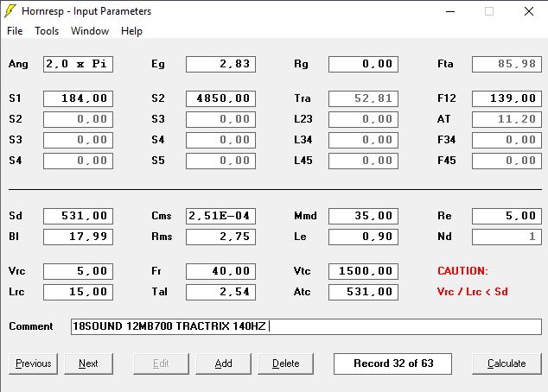
Task: Click the Delete record button
Action: coord(285,364)
